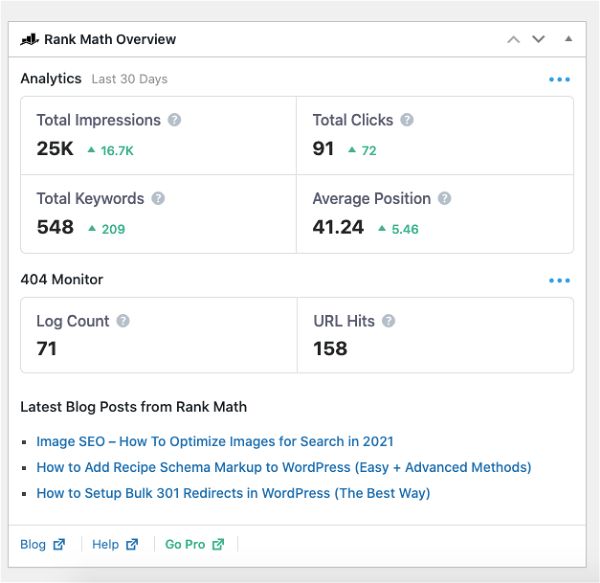Screen dimensions: 600x583
Task: Open the Help footer link
Action: click(x=115, y=544)
